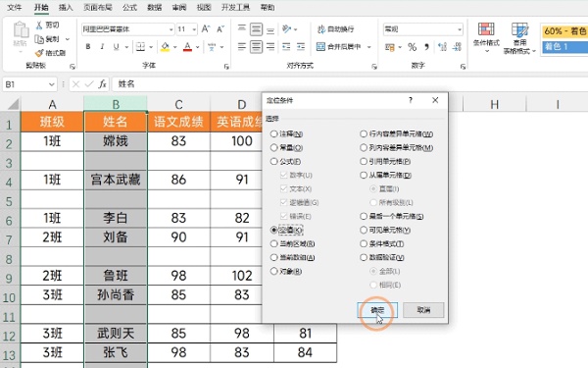Apply Comma Style number format

coord(426,47)
